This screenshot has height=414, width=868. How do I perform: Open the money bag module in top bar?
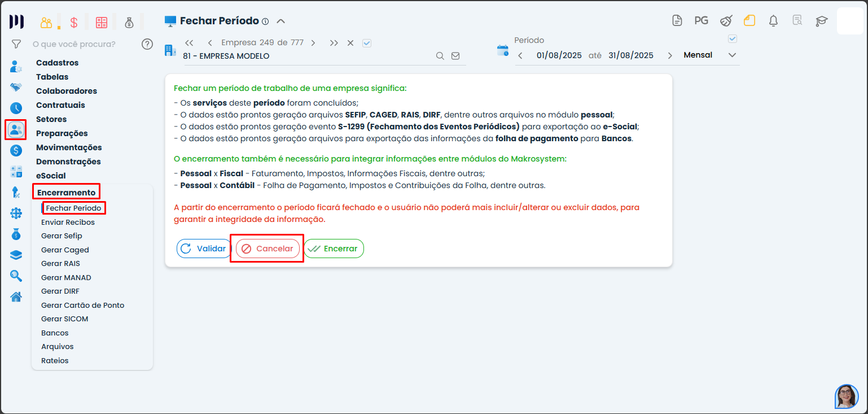[x=129, y=23]
